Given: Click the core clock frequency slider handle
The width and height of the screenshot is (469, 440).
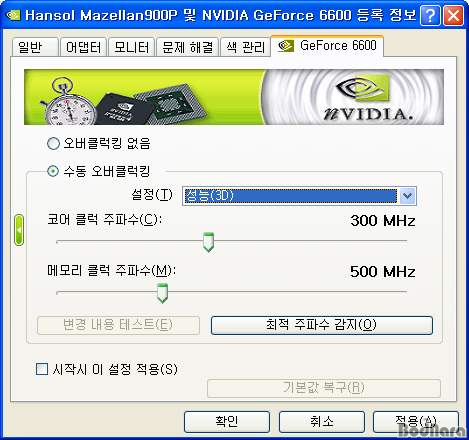Looking at the screenshot, I should coord(208,242).
